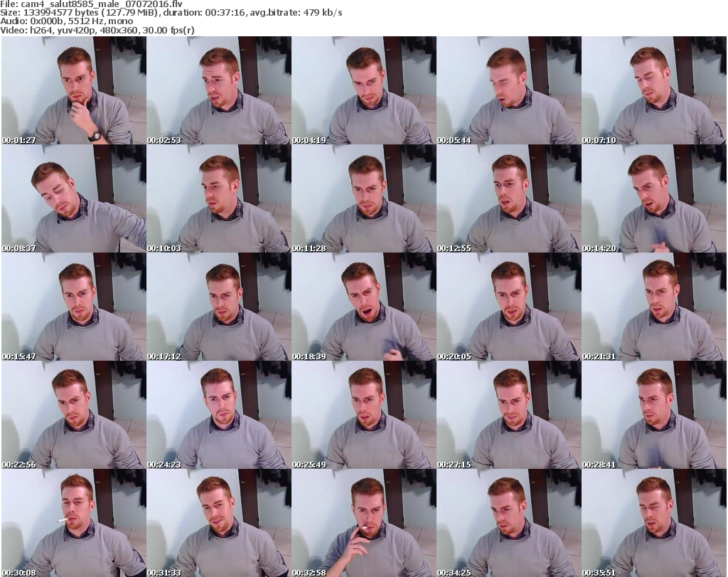Select the thumbnail stamped 00:02:53
Image resolution: width=728 pixels, height=577 pixels.
pos(219,90)
